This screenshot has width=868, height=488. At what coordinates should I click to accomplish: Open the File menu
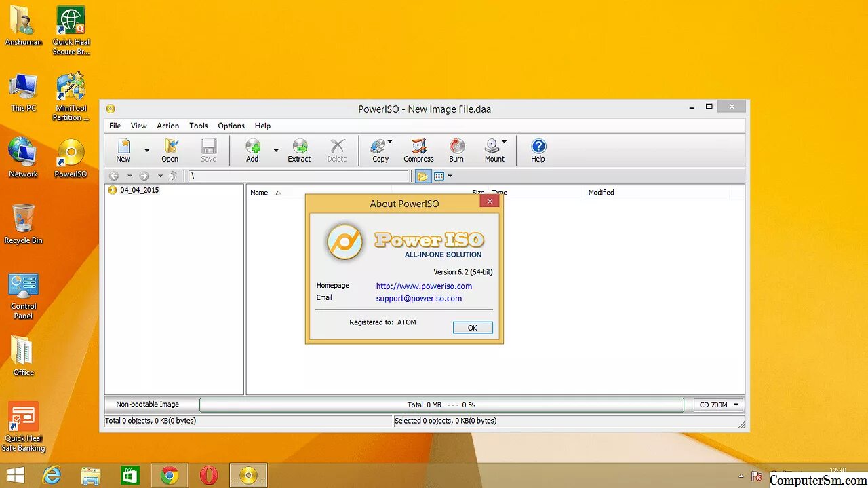[115, 126]
